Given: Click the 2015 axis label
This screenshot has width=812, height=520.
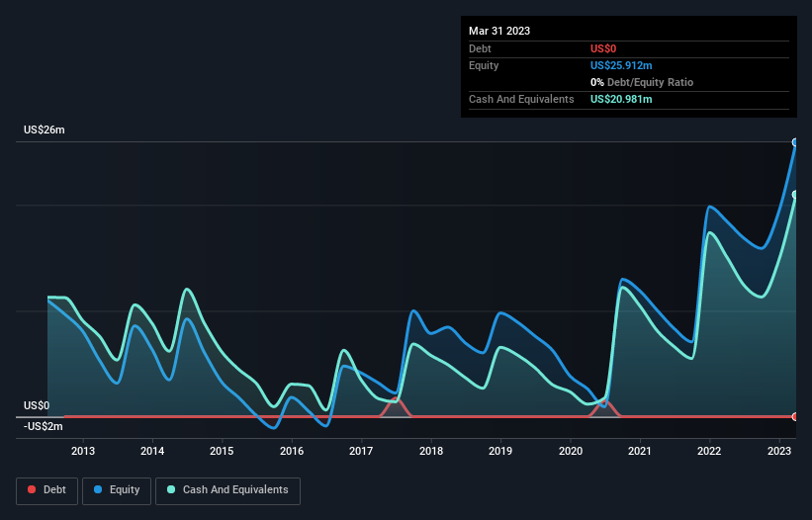Looking at the screenshot, I should coord(222,451).
